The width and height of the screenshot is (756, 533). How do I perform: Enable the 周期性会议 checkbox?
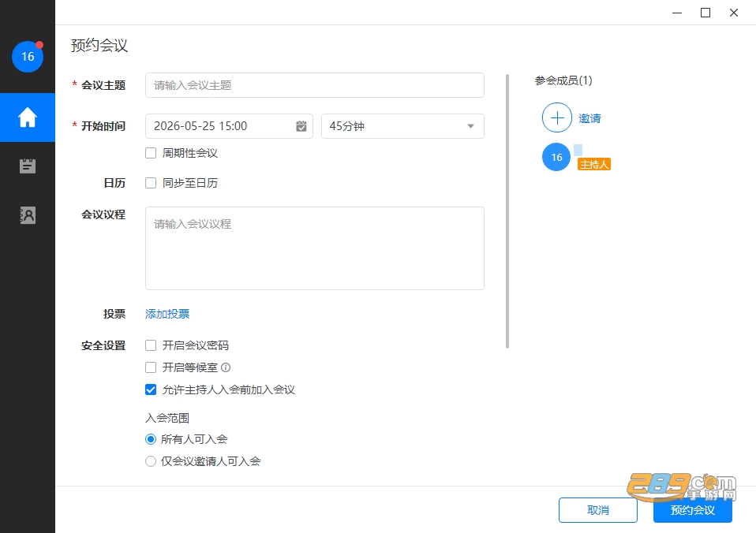151,153
